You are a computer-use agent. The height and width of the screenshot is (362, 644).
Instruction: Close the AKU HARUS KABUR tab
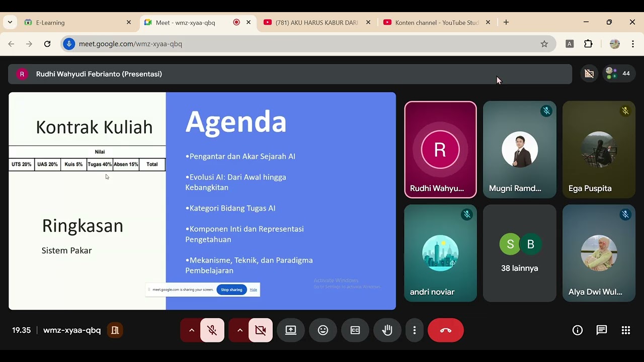coord(368,23)
